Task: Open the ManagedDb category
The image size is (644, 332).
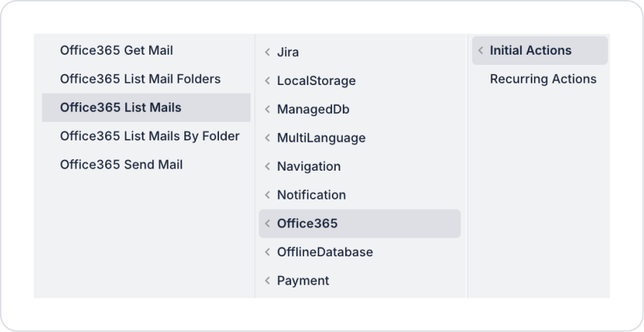Action: [x=359, y=109]
